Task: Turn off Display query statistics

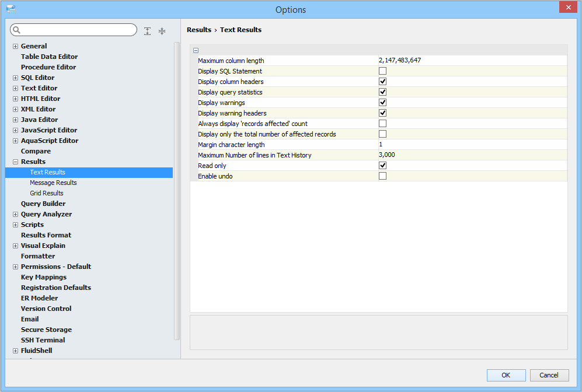Action: click(383, 92)
